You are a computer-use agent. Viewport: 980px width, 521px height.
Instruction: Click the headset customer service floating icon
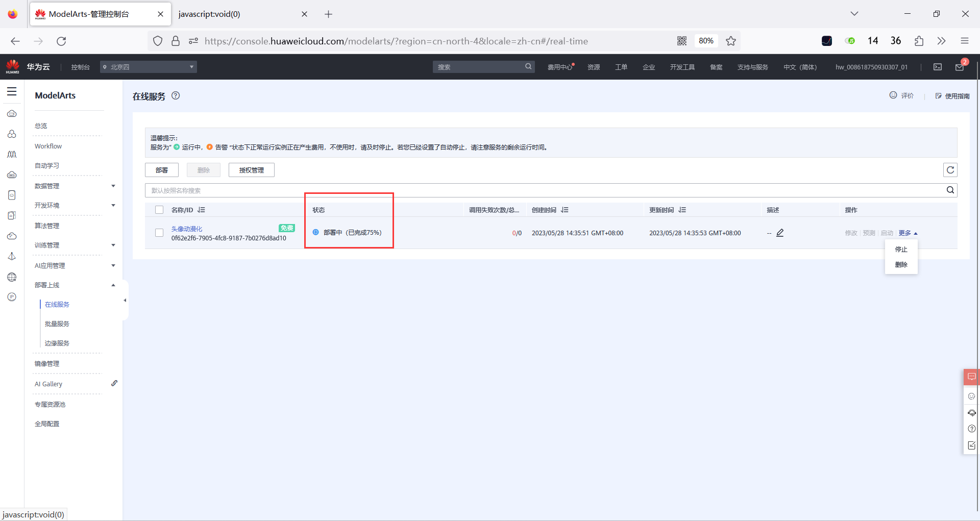(x=972, y=413)
